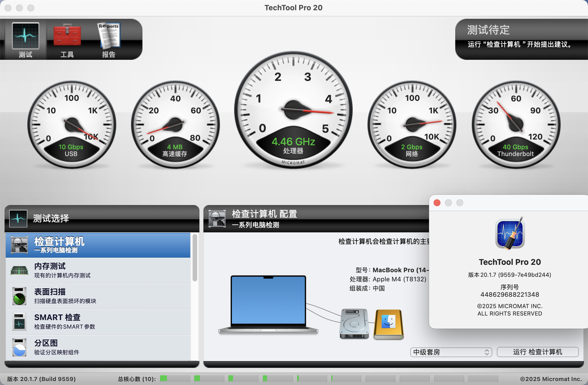Click the test list vertical scrollbar

195,258
